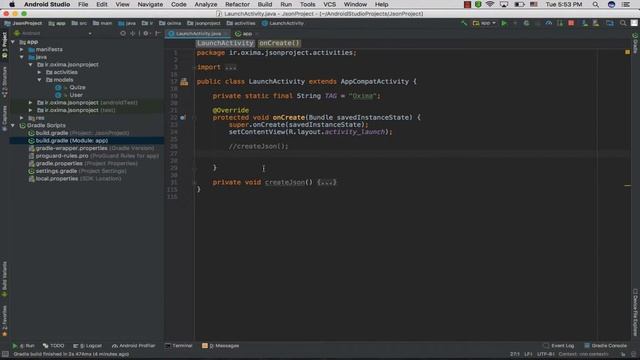This screenshot has width=640, height=360.
Task: Expand the res folder
Action: tap(22, 118)
